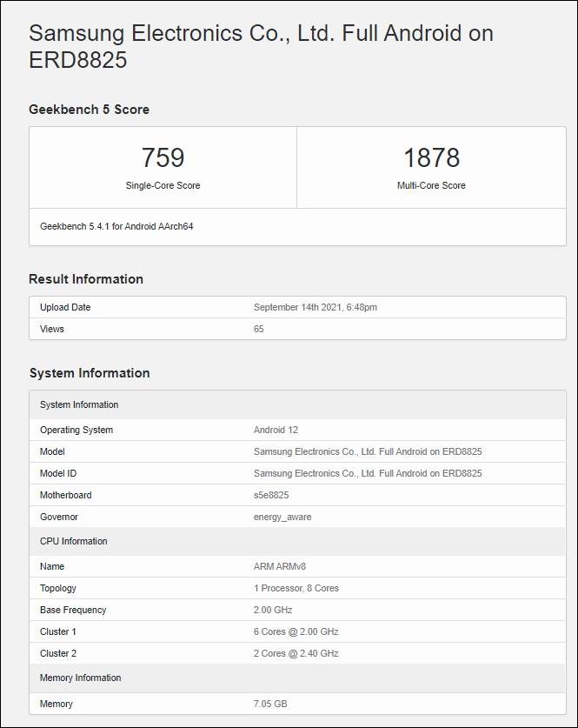Click the Base Frequency label

click(73, 610)
